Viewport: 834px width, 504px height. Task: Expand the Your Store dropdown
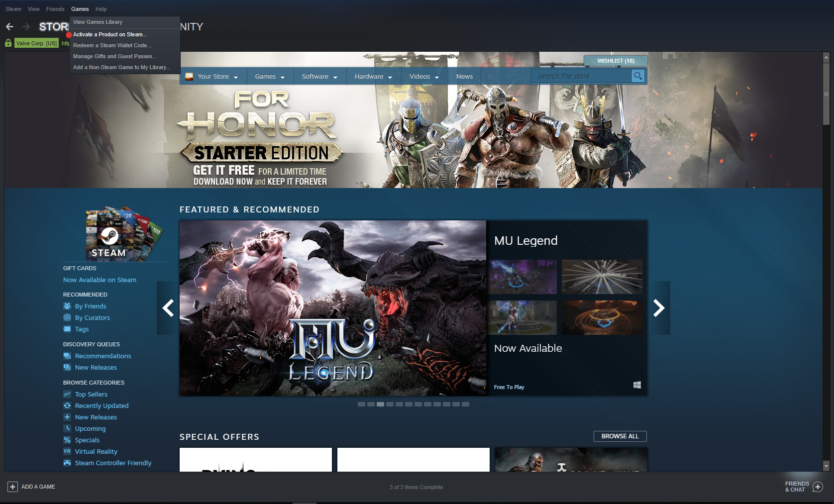coord(236,77)
